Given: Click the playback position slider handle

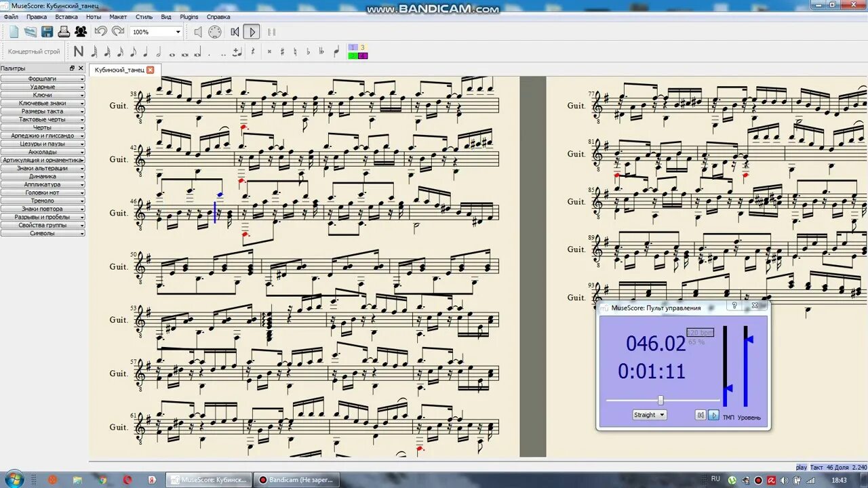Looking at the screenshot, I should coord(660,400).
